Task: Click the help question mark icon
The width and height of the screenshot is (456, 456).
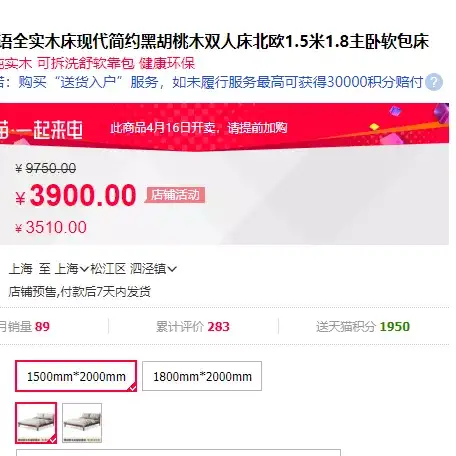Action: pyautogui.click(x=434, y=82)
